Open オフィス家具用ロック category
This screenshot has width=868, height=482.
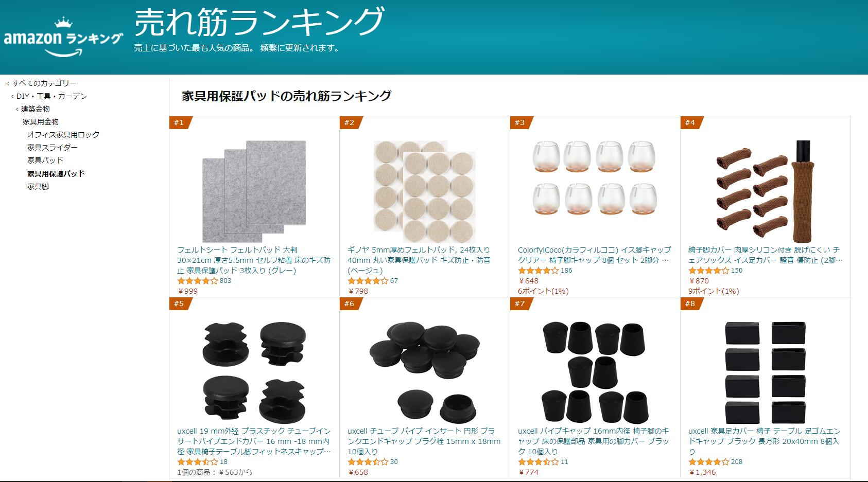[x=63, y=135]
